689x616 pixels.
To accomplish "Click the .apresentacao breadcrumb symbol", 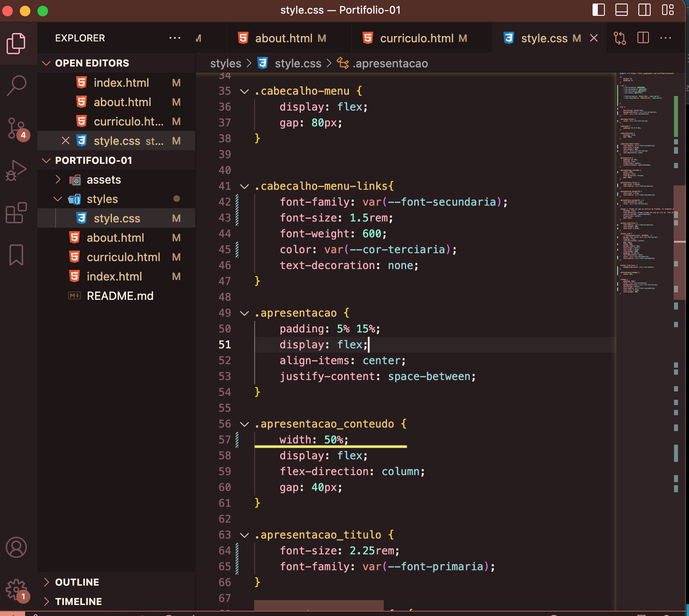I will tap(390, 63).
